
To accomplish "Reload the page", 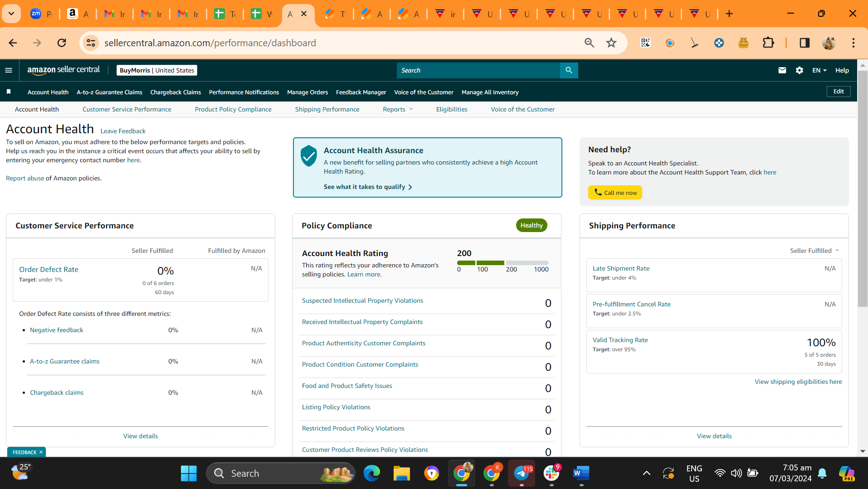I will point(62,43).
